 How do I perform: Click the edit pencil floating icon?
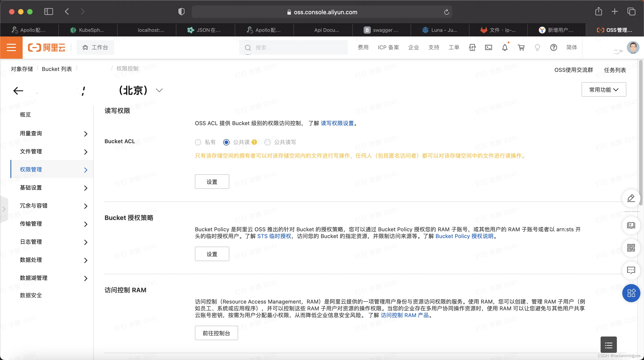tap(631, 198)
